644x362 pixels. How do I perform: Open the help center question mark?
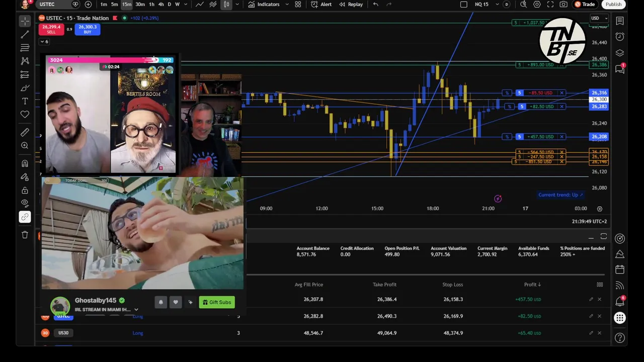coord(620,338)
